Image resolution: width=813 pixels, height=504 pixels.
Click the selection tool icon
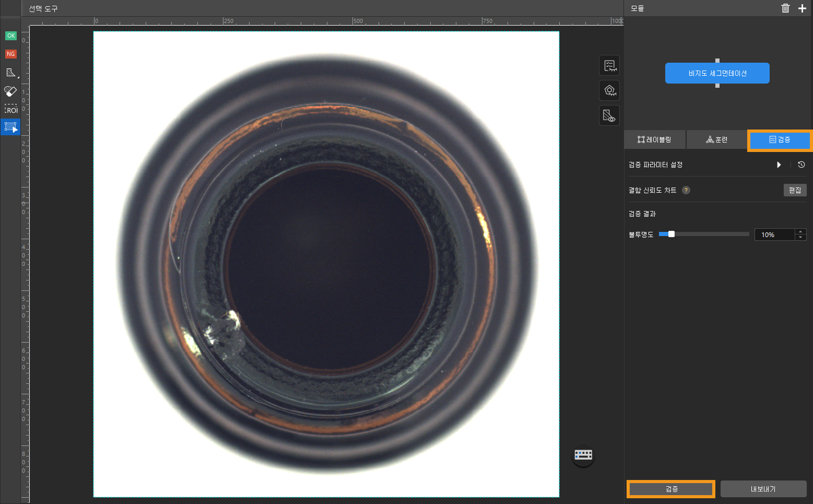coord(10,127)
